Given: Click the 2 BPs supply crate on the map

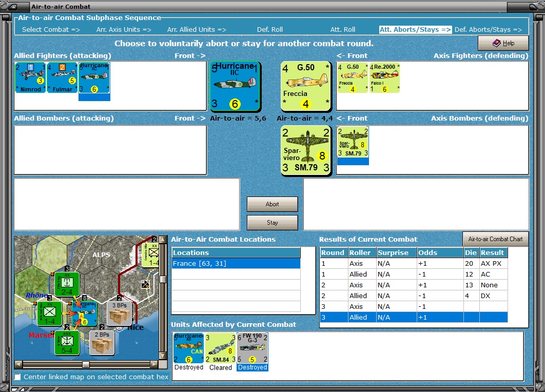Looking at the screenshot, I should point(102,343).
